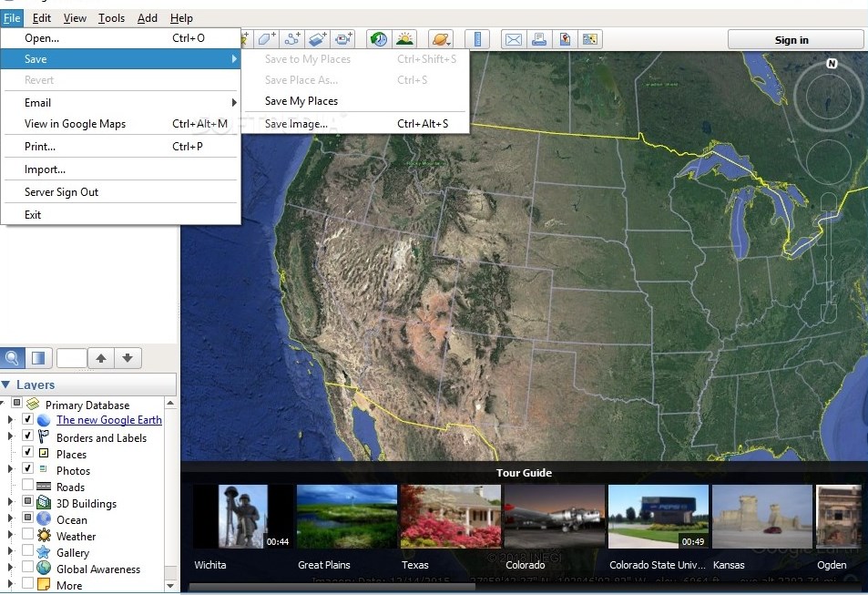Viewport: 868px width, 595px height.
Task: Enable the Weather layer checkbox
Action: coord(27,534)
